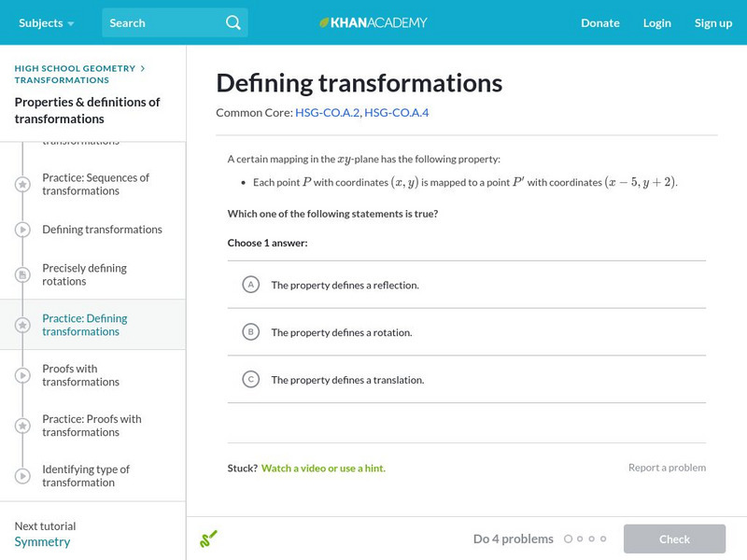Image resolution: width=747 pixels, height=560 pixels.
Task: Click "Watch a video or use a hint"
Action: (322, 468)
